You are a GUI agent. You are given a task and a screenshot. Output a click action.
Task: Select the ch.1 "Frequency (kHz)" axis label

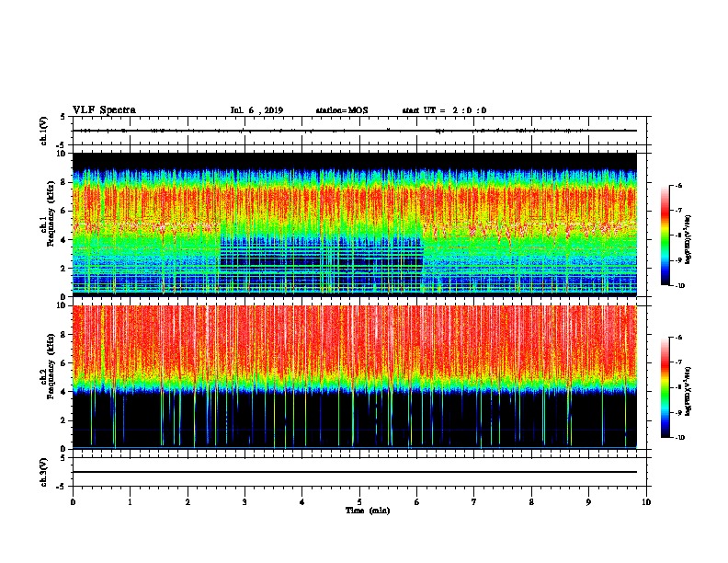[x=51, y=214]
